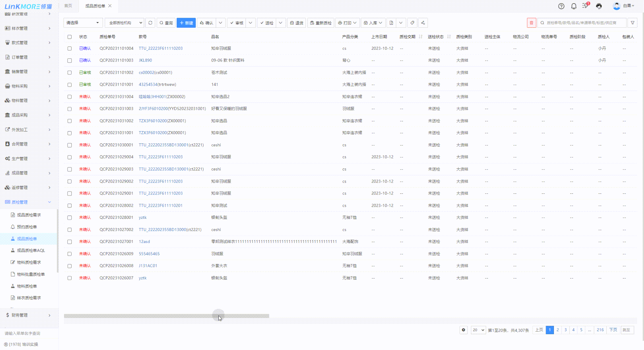This screenshot has width=644, height=350.
Task: Select checkbox for row QCP20231031003
Action: coord(70,109)
